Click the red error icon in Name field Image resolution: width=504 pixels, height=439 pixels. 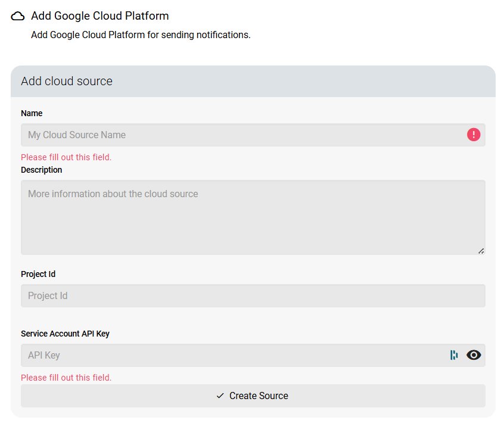pyautogui.click(x=474, y=135)
